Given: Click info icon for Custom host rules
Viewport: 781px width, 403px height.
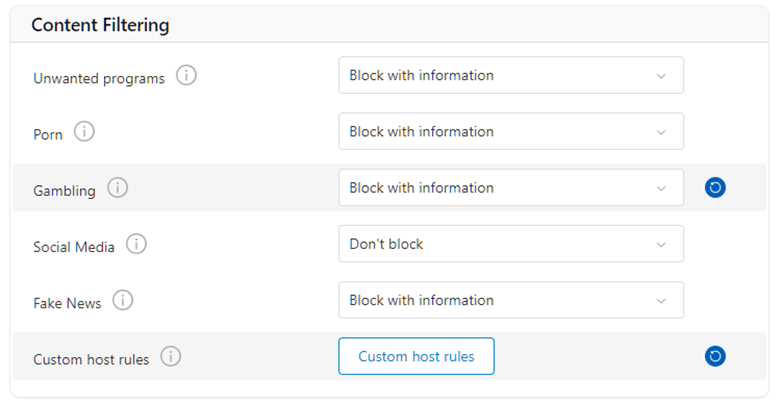Looking at the screenshot, I should (171, 356).
